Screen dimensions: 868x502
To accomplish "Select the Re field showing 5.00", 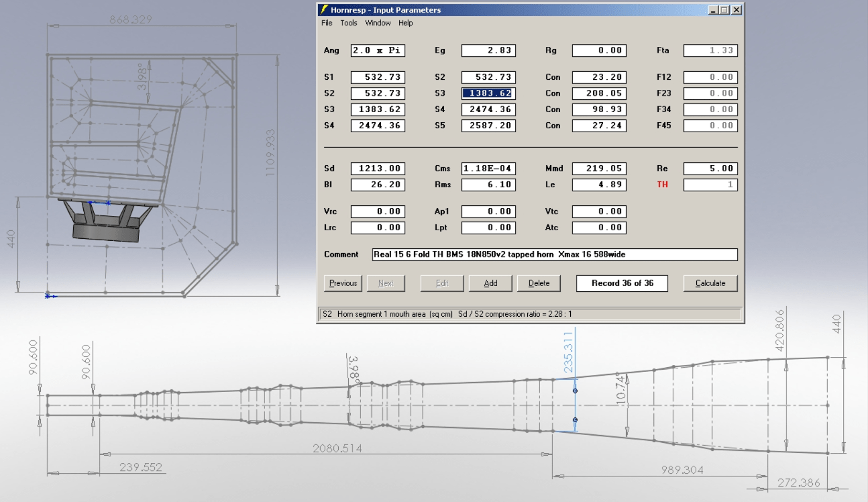I will pos(710,168).
